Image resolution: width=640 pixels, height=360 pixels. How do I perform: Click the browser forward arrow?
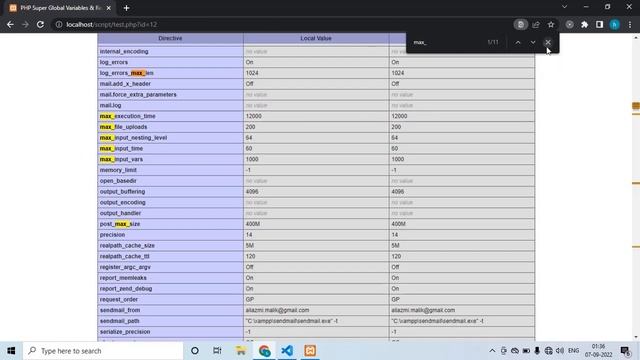tap(25, 24)
